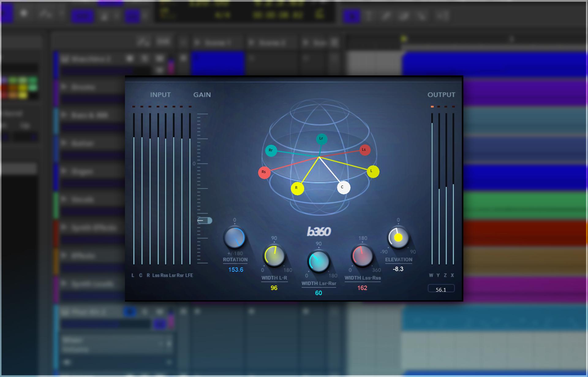
Task: Click the +/-180 label under Rotation knob
Action: pyautogui.click(x=235, y=253)
